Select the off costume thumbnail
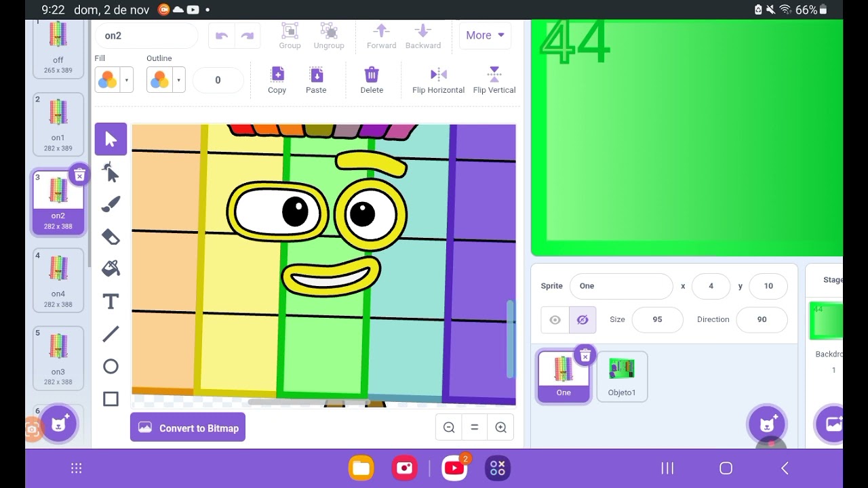868x488 pixels. [58, 47]
